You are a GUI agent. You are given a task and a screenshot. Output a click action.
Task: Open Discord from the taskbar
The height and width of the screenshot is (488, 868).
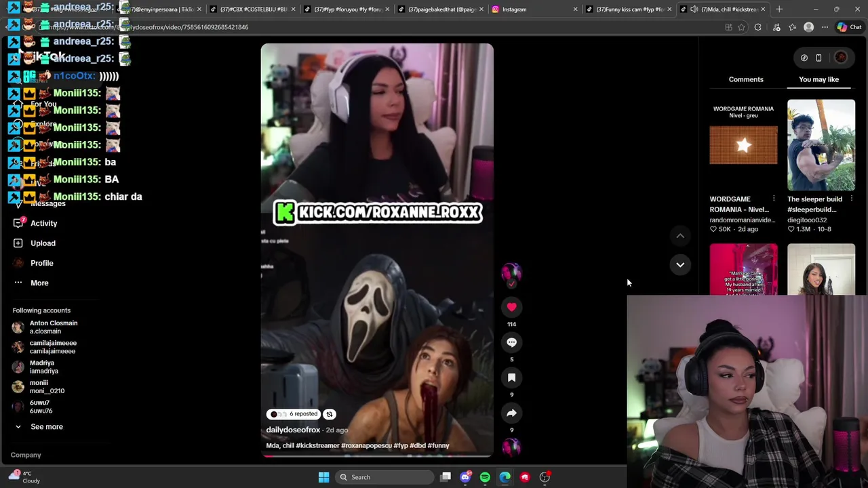coord(465,477)
